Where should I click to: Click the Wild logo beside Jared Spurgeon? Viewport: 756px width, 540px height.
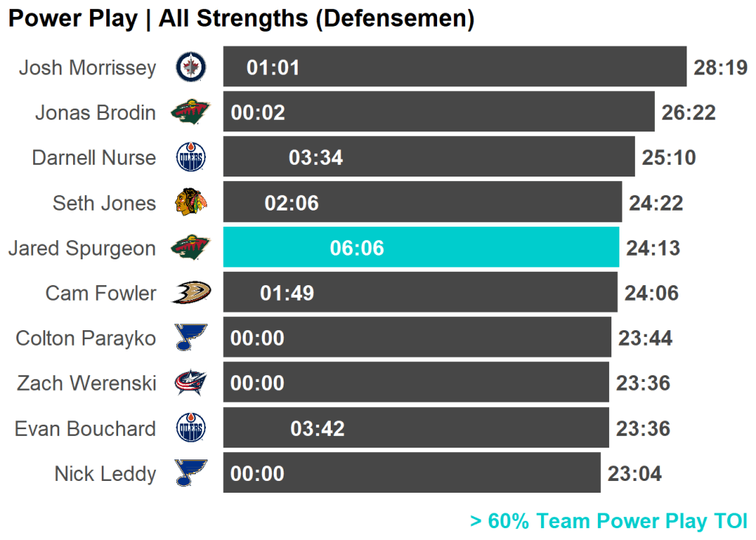[190, 247]
